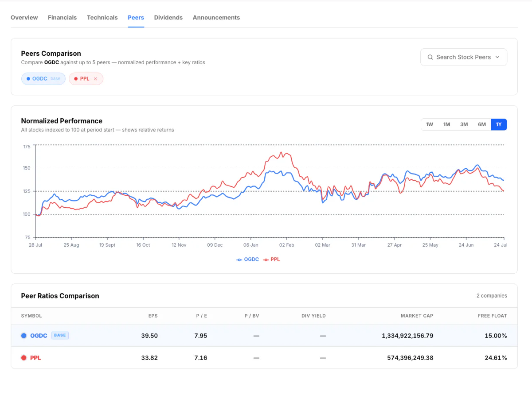Click the FREE FLOAT column header
The height and width of the screenshot is (399, 532).
493,316
